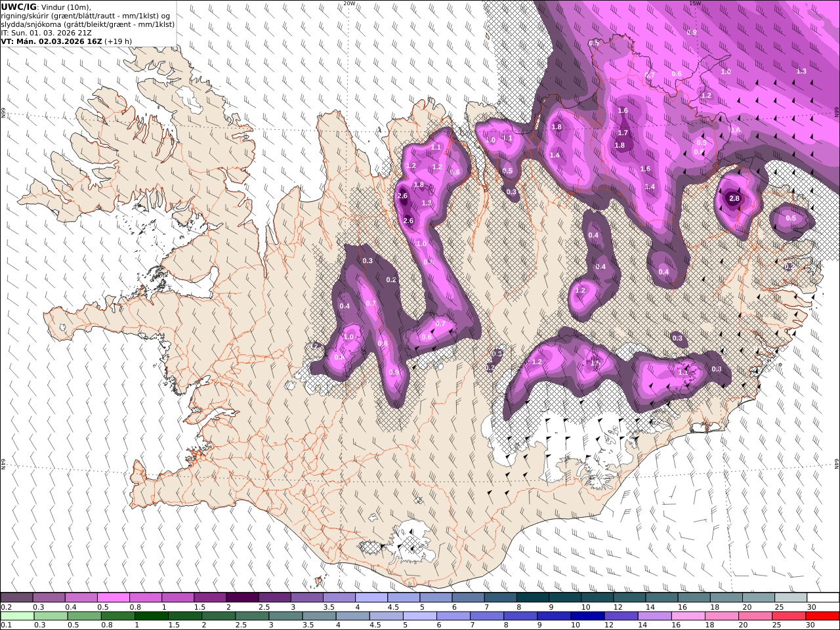Screen dimensions: 840x630
Task: Pick the pale grey 25–30 snow legend swatch
Action: [790, 598]
